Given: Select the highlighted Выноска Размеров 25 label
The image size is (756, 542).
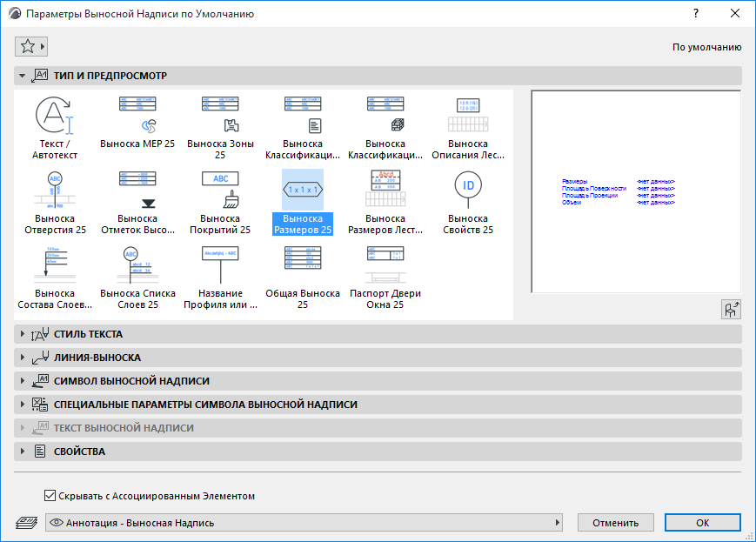Looking at the screenshot, I should [x=303, y=203].
